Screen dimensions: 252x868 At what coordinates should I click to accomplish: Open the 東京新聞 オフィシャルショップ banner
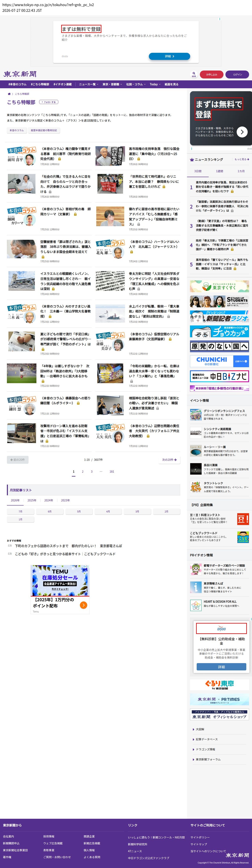[219, 714]
